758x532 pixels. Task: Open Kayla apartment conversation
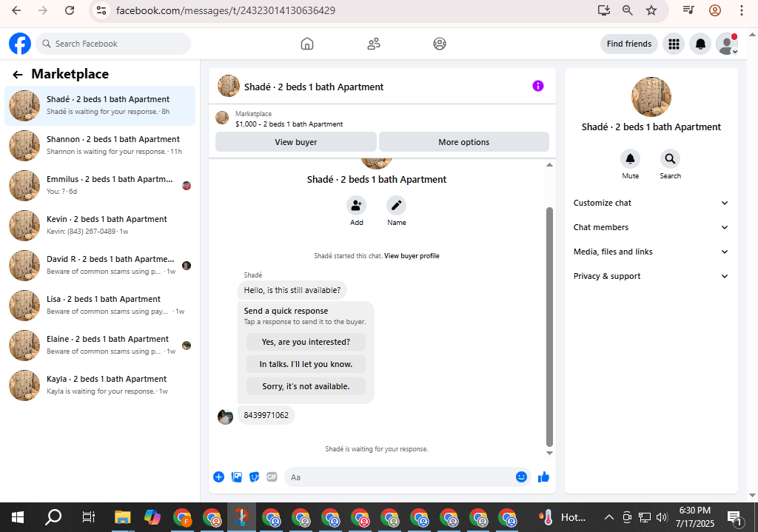click(100, 385)
